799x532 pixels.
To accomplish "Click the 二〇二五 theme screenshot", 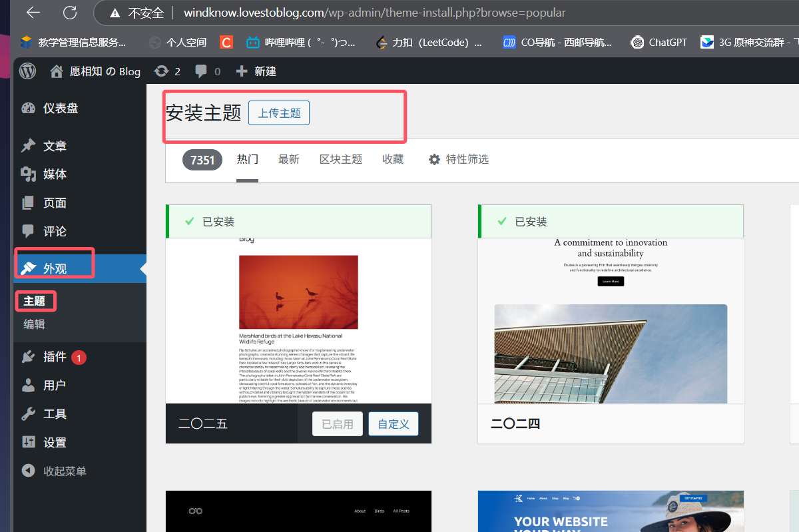I will coord(298,320).
